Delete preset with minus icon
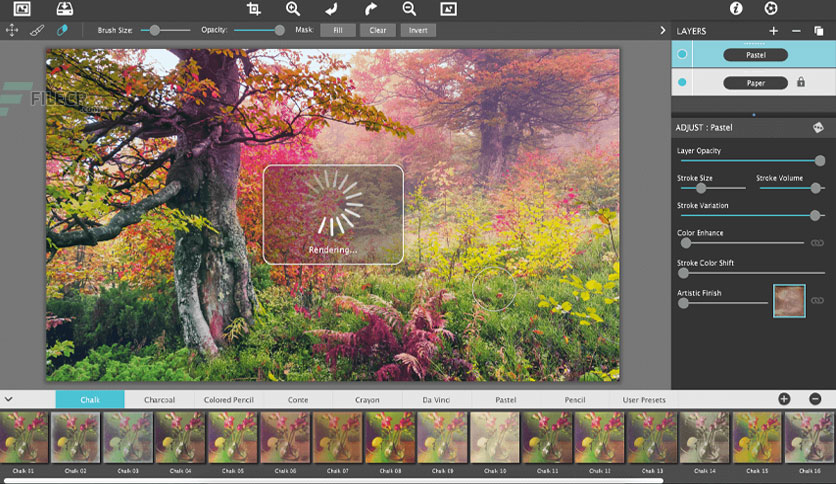This screenshot has width=836, height=484. click(815, 399)
